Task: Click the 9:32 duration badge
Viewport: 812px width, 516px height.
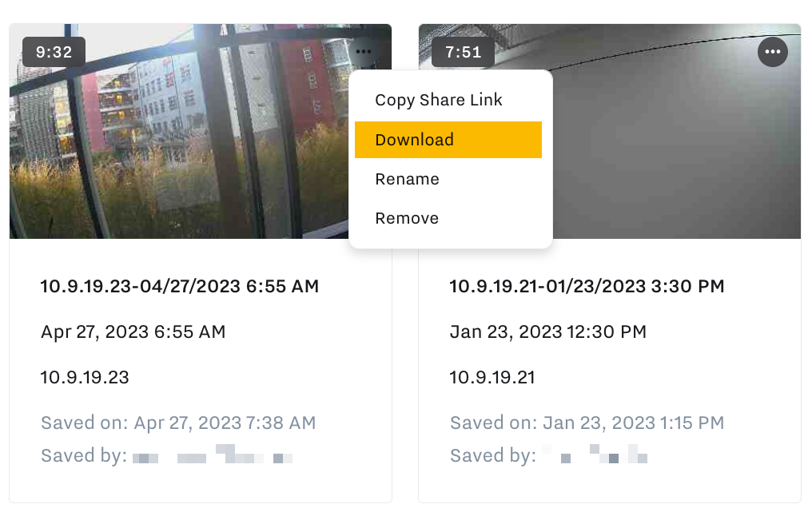Action: pos(54,53)
